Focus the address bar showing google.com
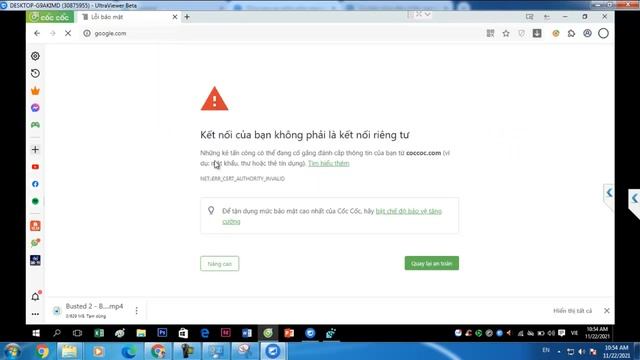640x360 pixels. [x=282, y=33]
